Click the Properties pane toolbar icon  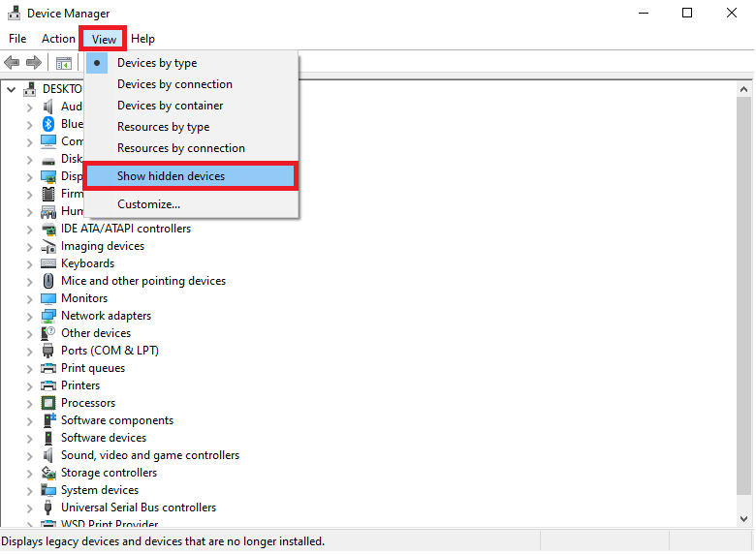[64, 63]
